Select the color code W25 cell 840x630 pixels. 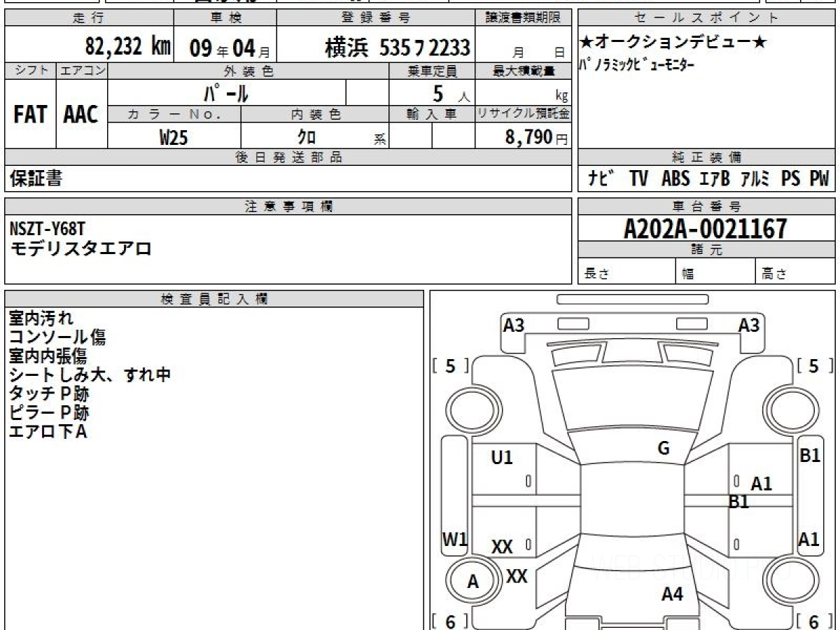174,138
